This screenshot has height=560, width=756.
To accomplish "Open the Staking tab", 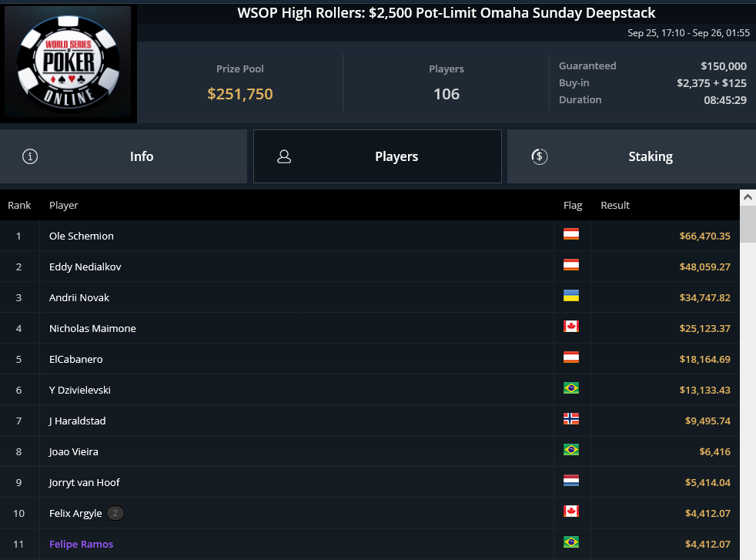I will (x=631, y=156).
